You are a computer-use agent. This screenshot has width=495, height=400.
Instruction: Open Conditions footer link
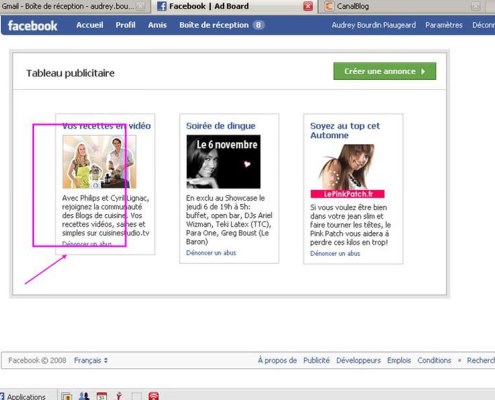tap(434, 360)
